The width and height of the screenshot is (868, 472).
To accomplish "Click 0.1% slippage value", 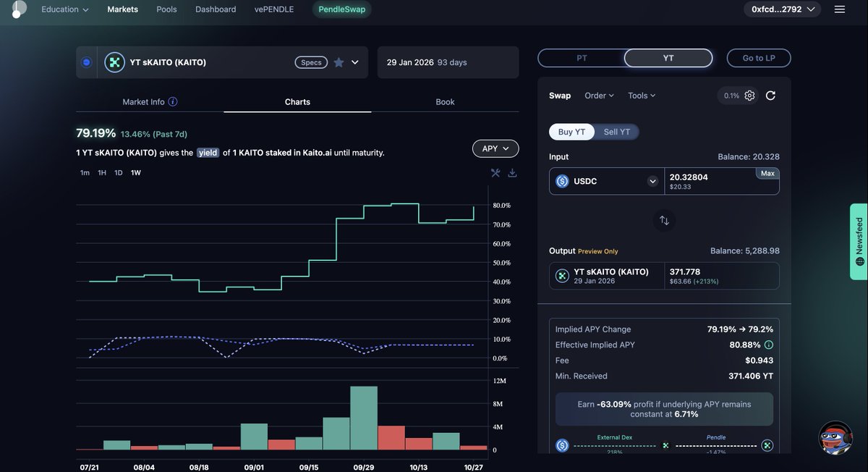I will pyautogui.click(x=731, y=96).
